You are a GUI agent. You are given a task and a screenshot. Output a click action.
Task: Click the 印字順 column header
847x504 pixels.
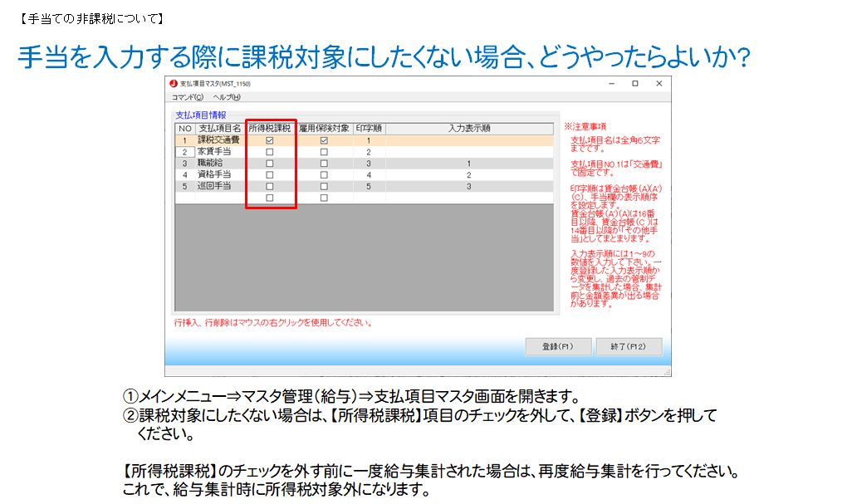point(368,129)
